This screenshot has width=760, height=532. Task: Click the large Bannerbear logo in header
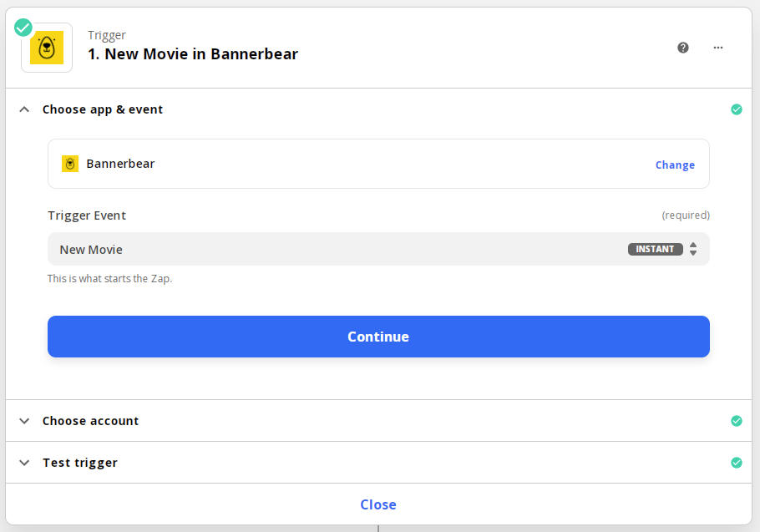point(47,48)
